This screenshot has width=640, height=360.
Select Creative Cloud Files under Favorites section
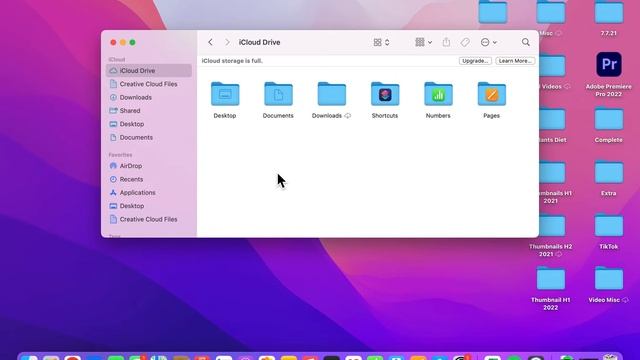tap(149, 219)
